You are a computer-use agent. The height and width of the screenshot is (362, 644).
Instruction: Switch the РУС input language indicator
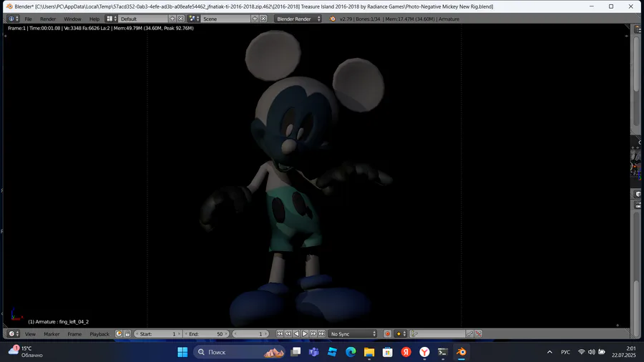coord(565,352)
